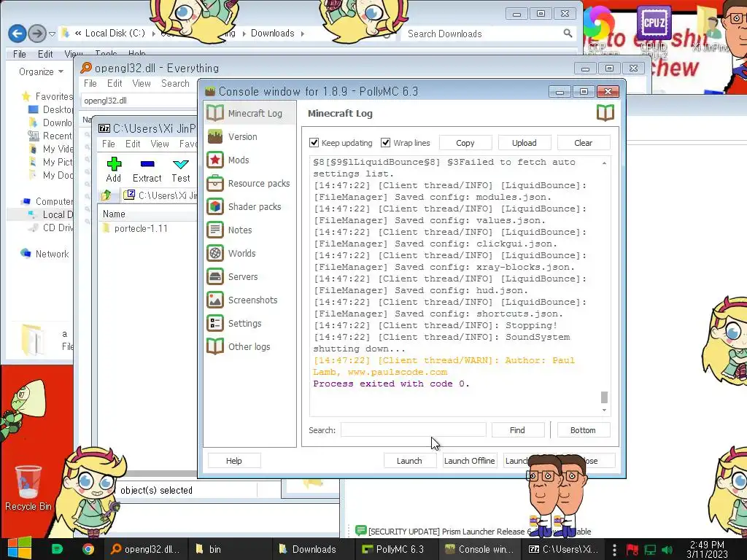Select Network in Explorer navigation pane
This screenshot has height=560, width=747.
tap(46, 254)
